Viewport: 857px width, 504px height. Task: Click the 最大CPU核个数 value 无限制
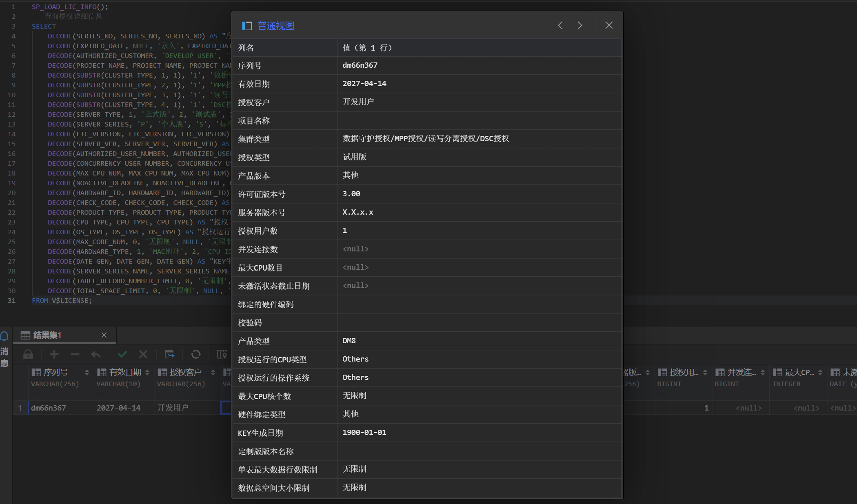click(354, 395)
